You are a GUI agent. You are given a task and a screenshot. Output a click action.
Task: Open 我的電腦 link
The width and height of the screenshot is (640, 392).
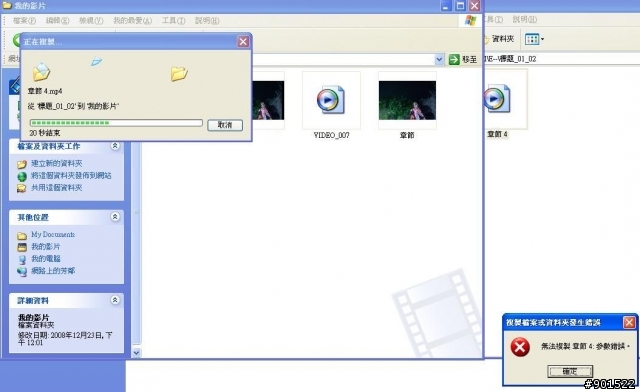(46, 258)
